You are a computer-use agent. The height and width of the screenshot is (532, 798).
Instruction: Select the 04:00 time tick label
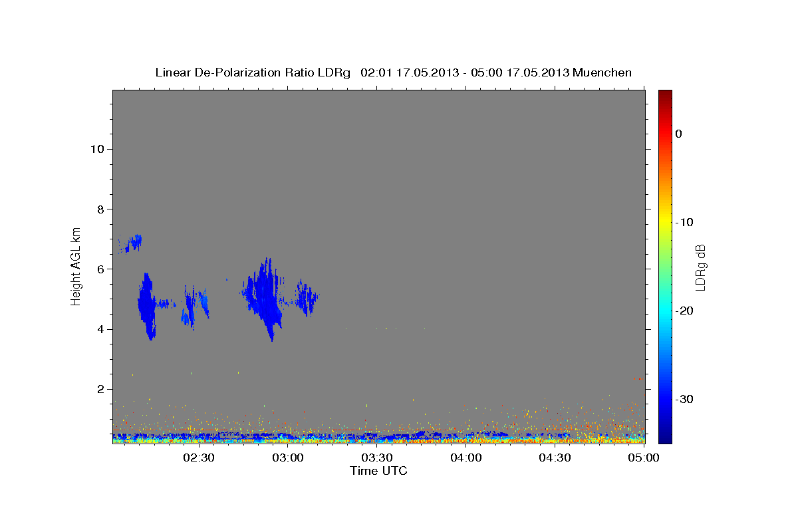(467, 458)
